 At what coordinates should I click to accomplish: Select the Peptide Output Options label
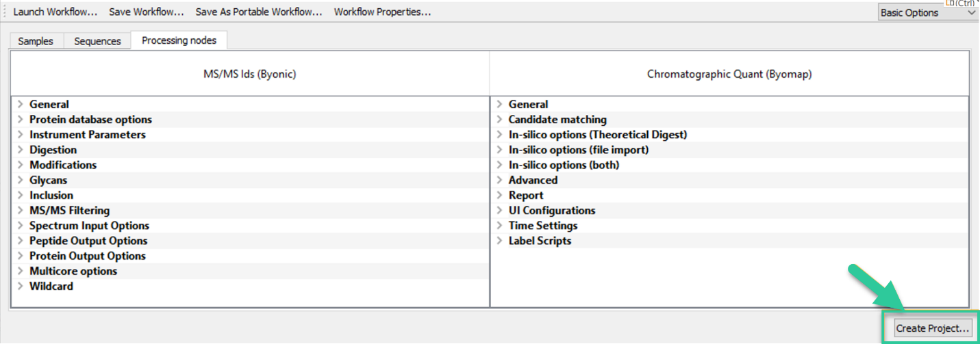coord(88,241)
